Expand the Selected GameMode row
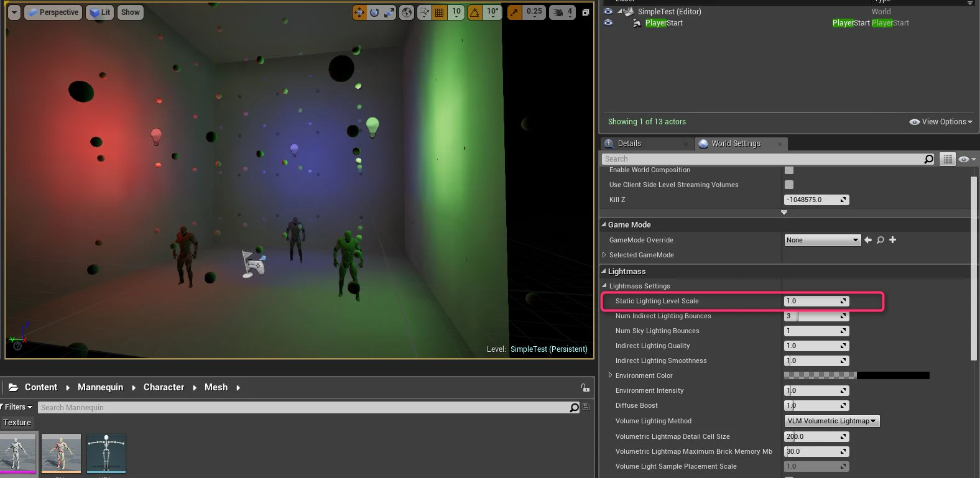The image size is (980, 478). 604,255
